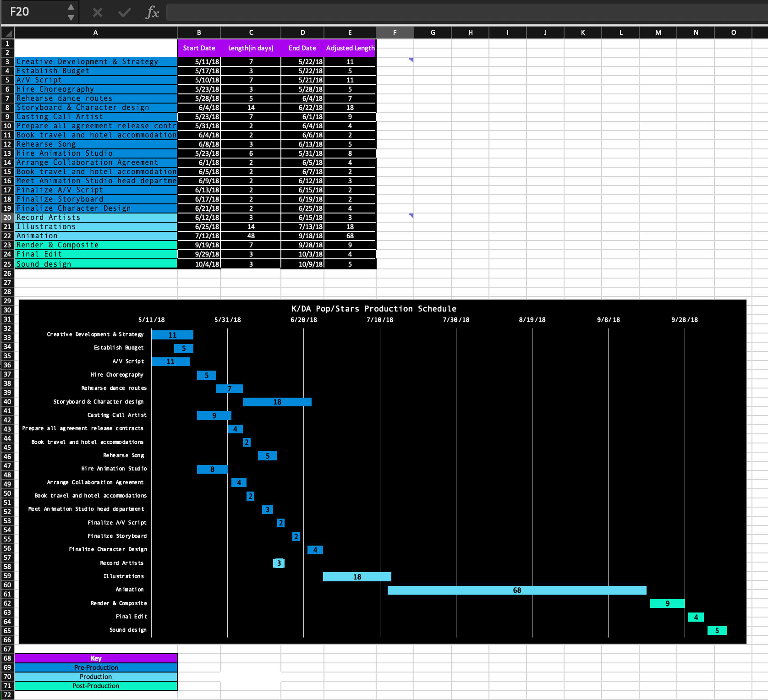Click the Storyboard & Character design bar

[277, 402]
